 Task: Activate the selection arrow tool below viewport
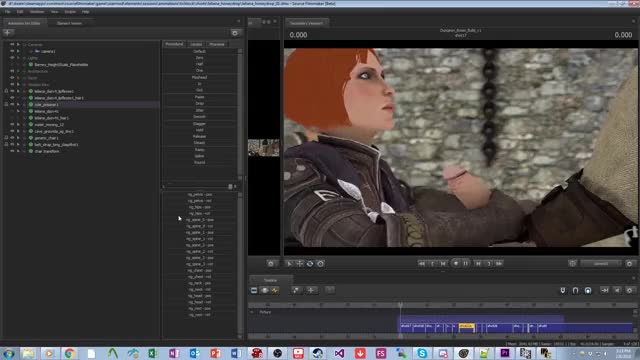pyautogui.click(x=289, y=264)
